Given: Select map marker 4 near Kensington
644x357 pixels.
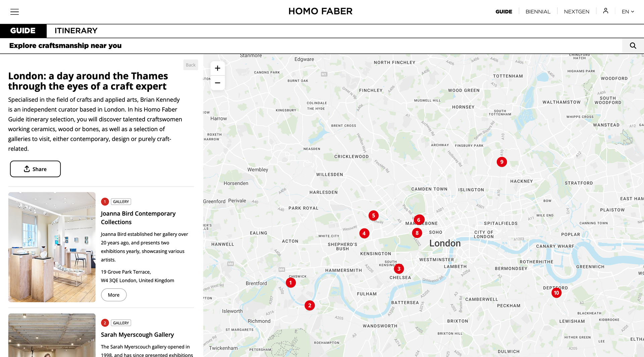Looking at the screenshot, I should coord(364,234).
